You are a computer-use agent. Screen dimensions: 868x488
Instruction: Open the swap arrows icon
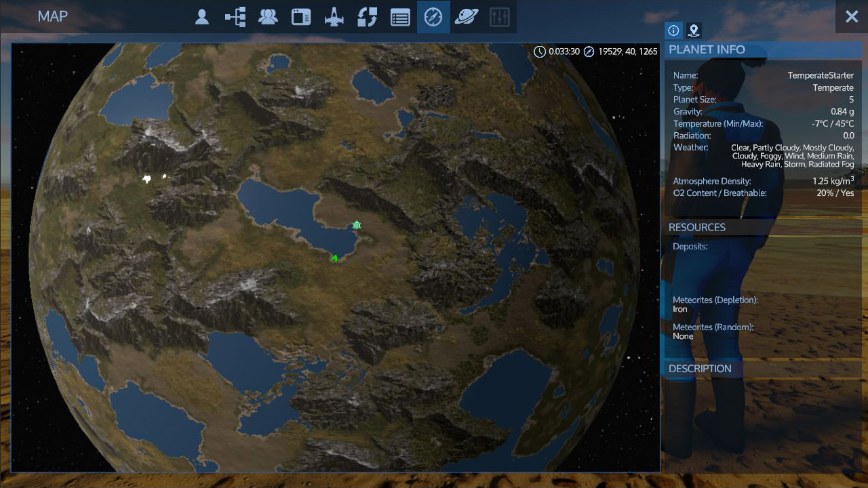368,17
